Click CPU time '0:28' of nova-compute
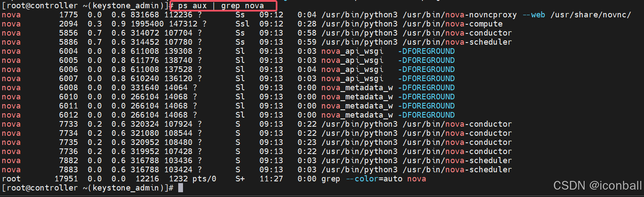This screenshot has height=197, width=644. pos(307,24)
